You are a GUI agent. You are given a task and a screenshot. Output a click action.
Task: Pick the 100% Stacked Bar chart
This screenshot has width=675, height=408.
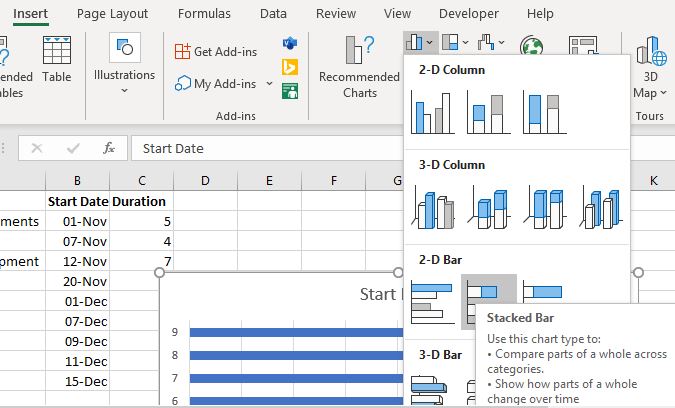pyautogui.click(x=544, y=299)
